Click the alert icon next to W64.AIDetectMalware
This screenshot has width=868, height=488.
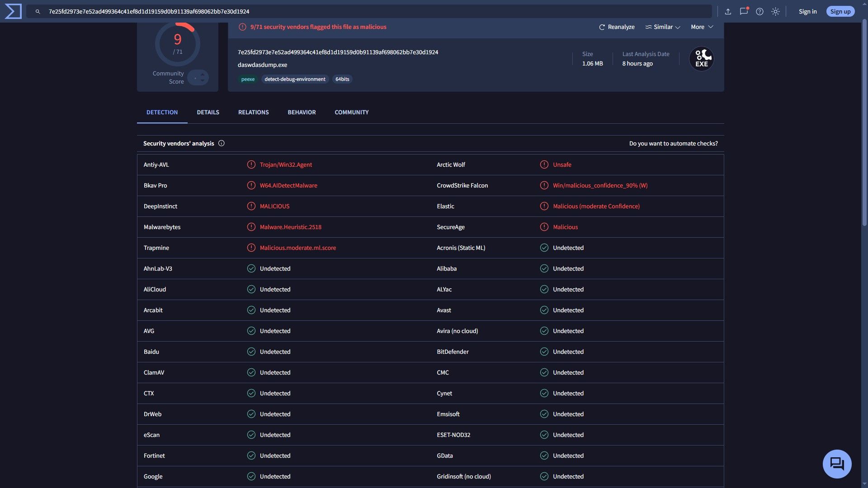(251, 185)
